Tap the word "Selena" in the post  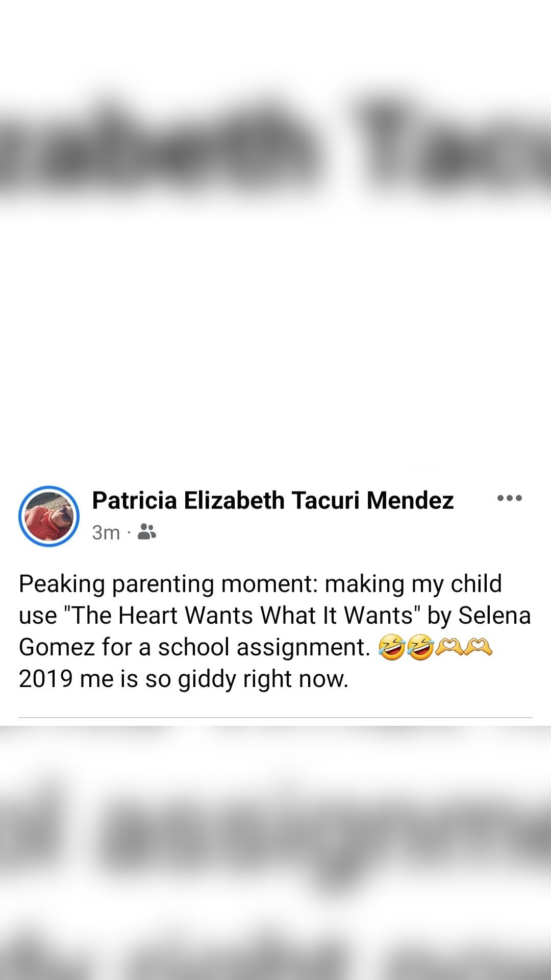click(494, 616)
